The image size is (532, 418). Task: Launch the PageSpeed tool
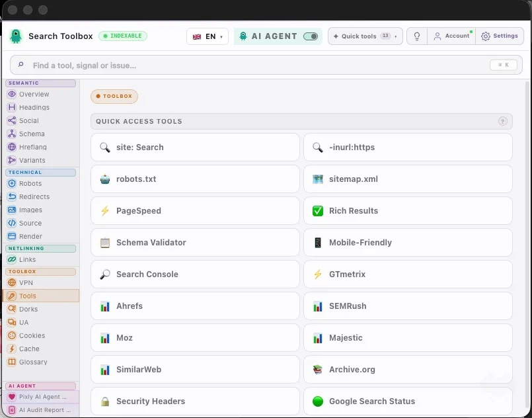click(195, 210)
